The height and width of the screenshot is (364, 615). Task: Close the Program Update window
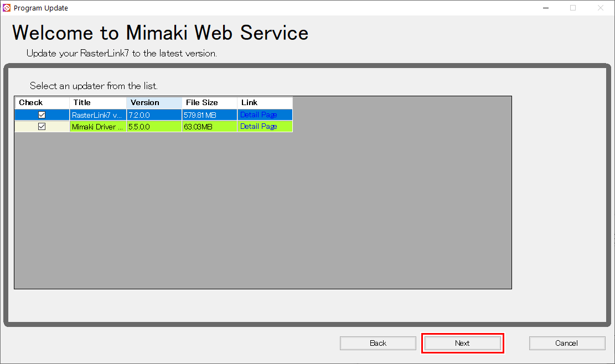601,8
